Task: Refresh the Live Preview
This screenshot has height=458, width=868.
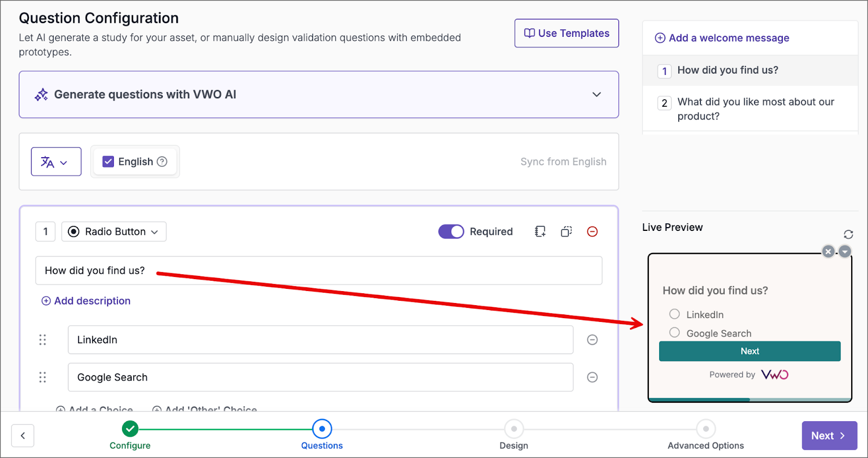Action: [848, 234]
